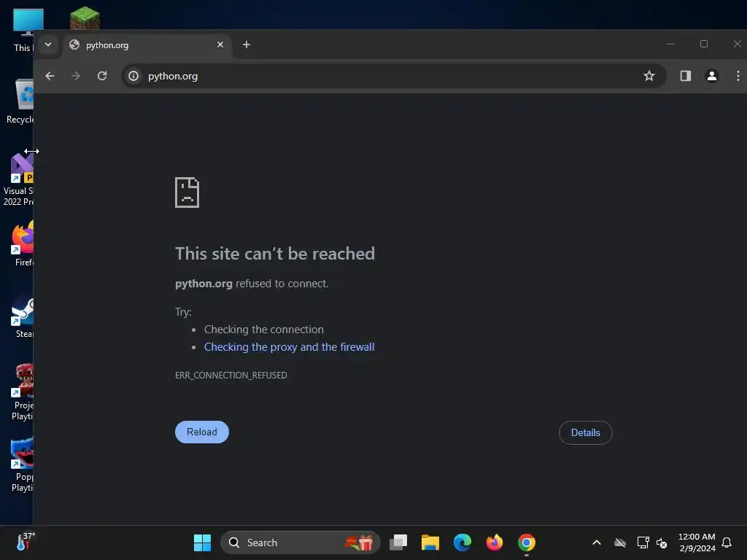Click the Chrome taskbar icon
Screen dimensions: 747x560
pos(527,542)
